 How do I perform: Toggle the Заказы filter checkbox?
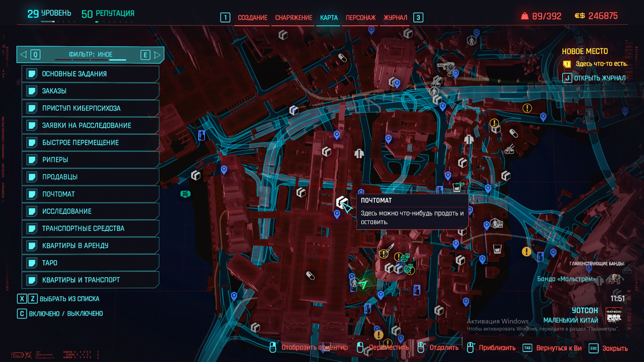tap(32, 91)
